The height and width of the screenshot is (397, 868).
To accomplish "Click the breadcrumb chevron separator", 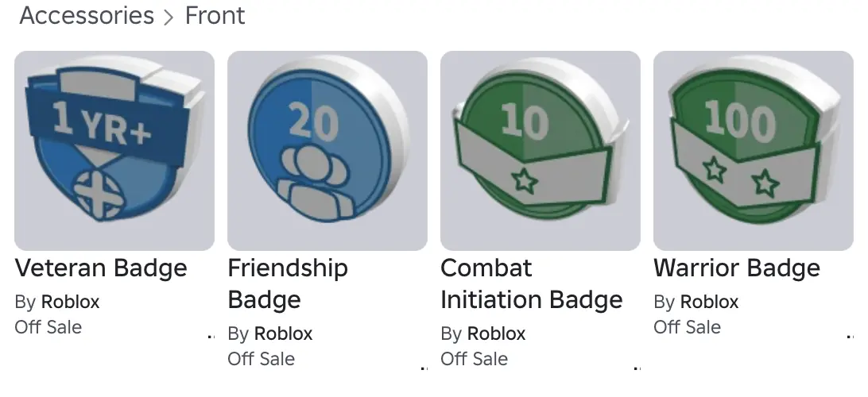I will (x=169, y=17).
